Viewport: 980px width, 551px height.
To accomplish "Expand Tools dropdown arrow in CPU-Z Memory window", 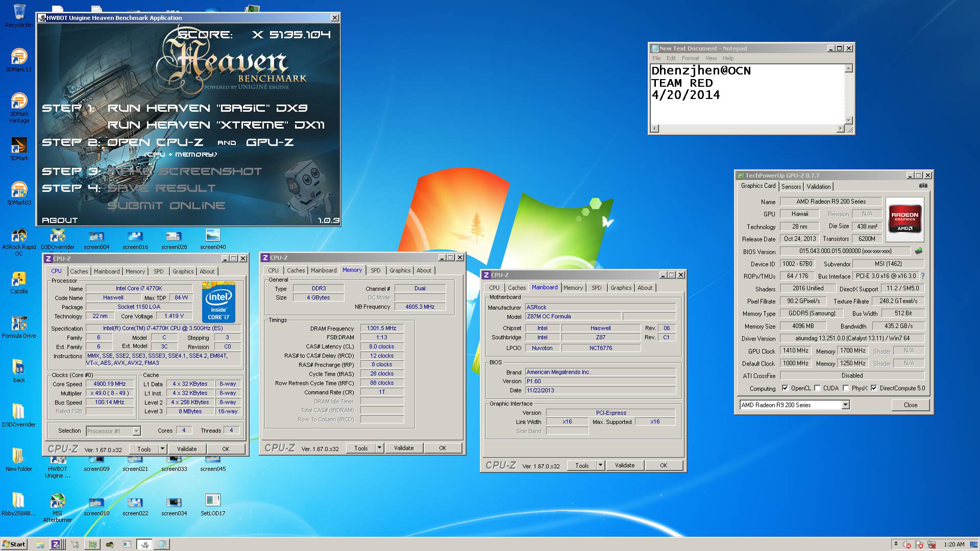I will [x=379, y=448].
